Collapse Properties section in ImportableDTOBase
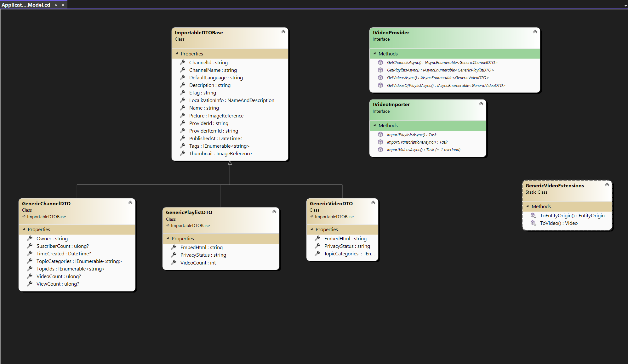Screen dimensions: 628x364 point(177,54)
